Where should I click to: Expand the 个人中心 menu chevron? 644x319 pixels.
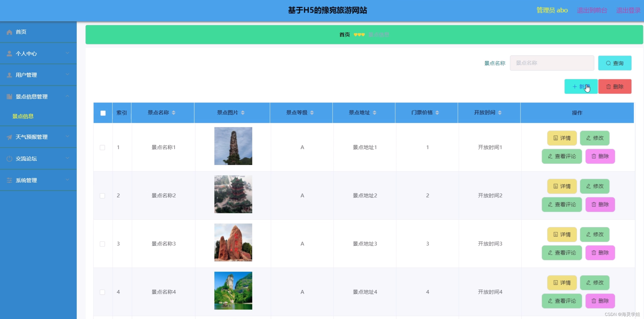tap(67, 53)
